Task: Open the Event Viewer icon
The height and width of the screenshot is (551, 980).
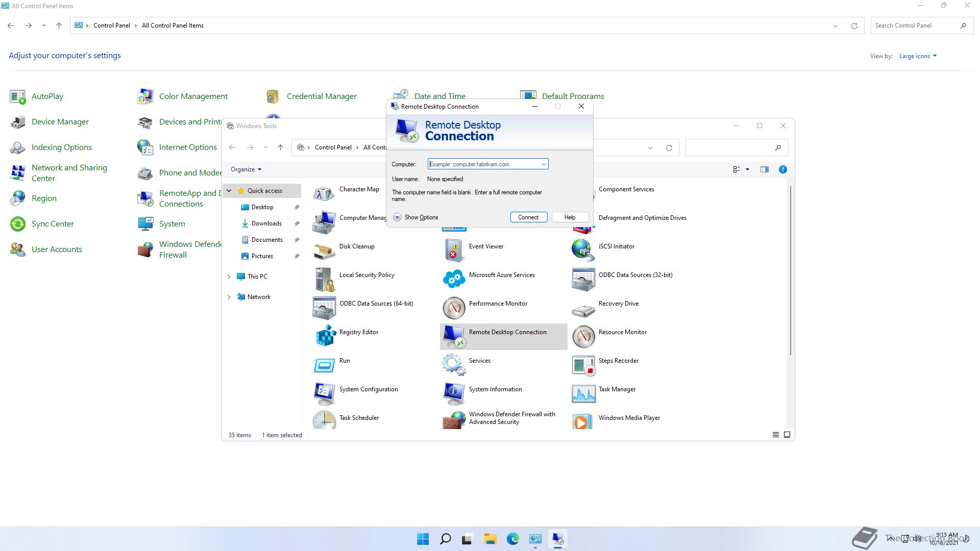Action: pyautogui.click(x=454, y=251)
